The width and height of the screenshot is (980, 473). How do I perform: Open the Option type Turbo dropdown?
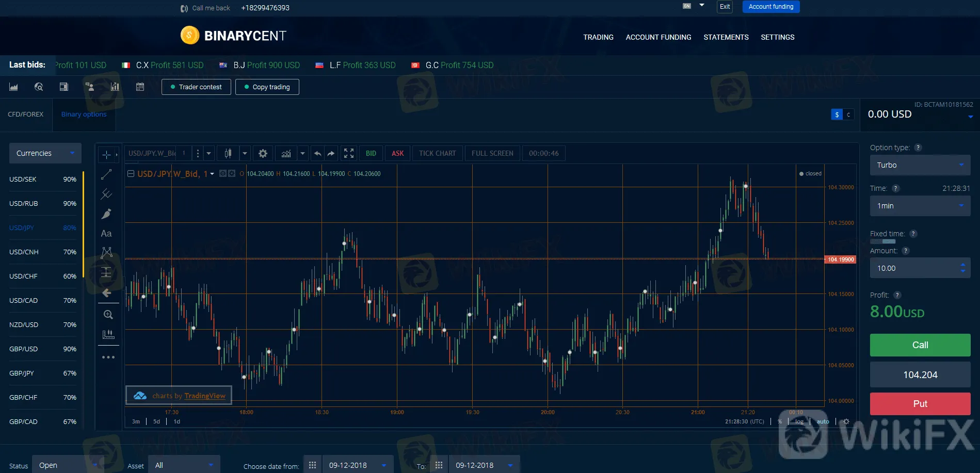pos(920,165)
